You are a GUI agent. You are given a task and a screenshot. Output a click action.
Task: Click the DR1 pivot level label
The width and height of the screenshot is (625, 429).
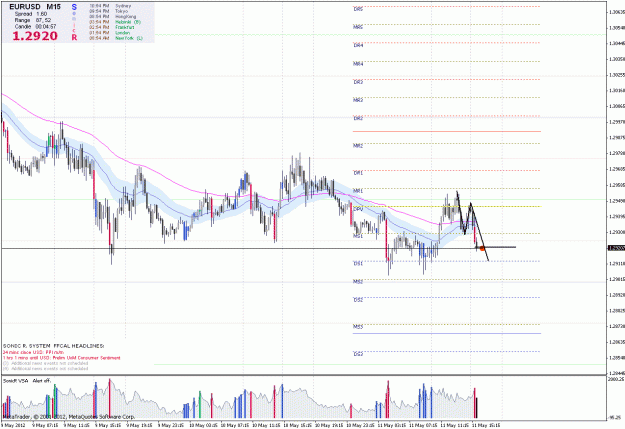358,173
